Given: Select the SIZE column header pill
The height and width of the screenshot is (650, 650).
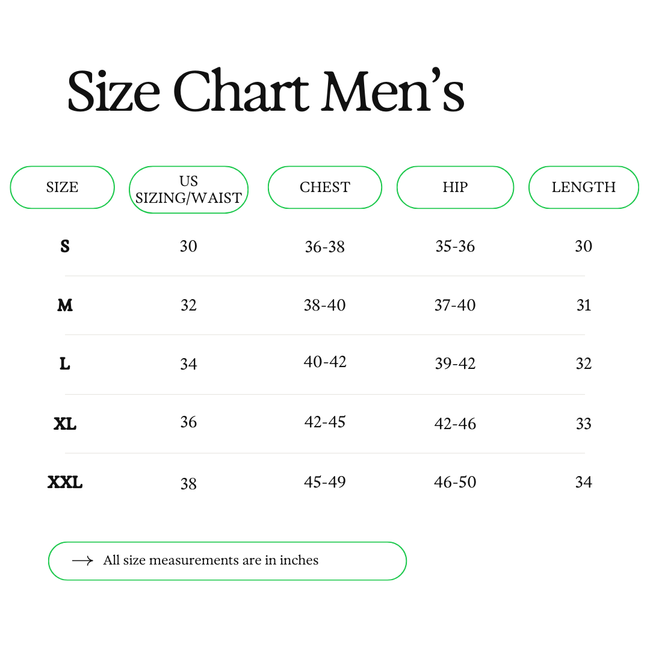Looking at the screenshot, I should 62,187.
